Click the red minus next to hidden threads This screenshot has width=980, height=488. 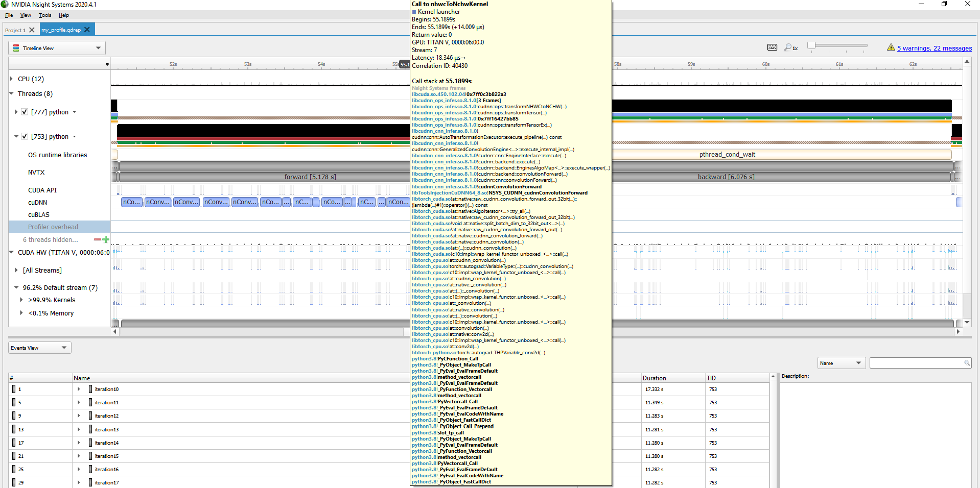(x=97, y=239)
